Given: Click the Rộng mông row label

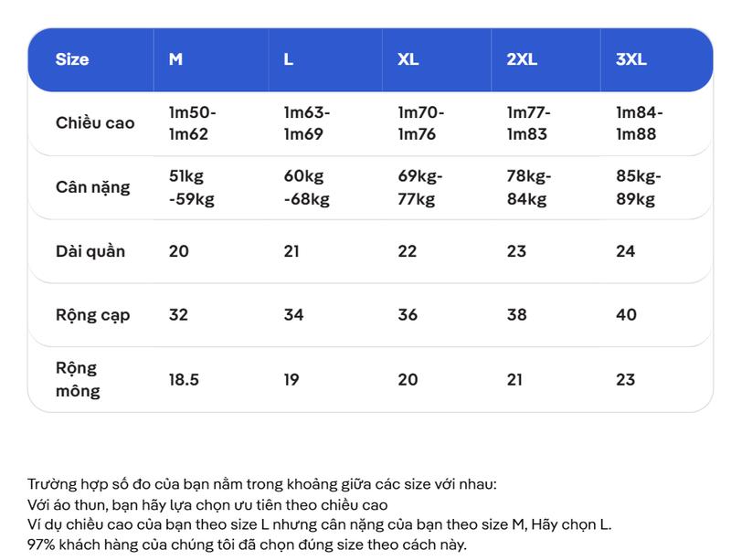Looking at the screenshot, I should coord(78,379).
